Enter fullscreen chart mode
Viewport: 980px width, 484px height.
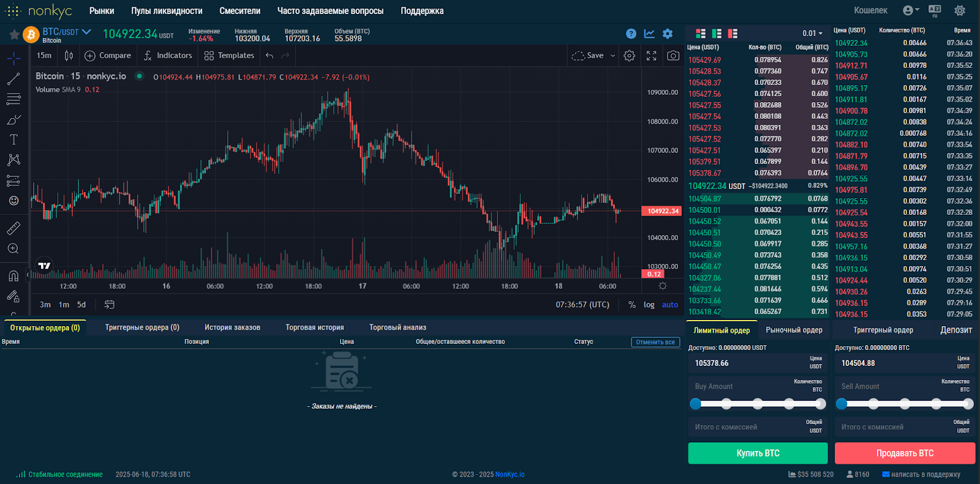(x=652, y=56)
